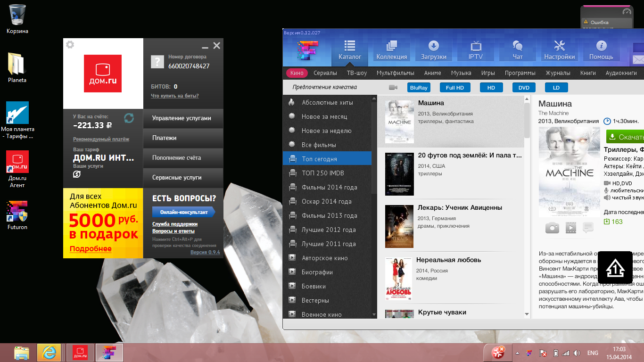Click the trailer play icon under the Машина poster
Viewport: 644px width, 362px height.
(x=571, y=228)
